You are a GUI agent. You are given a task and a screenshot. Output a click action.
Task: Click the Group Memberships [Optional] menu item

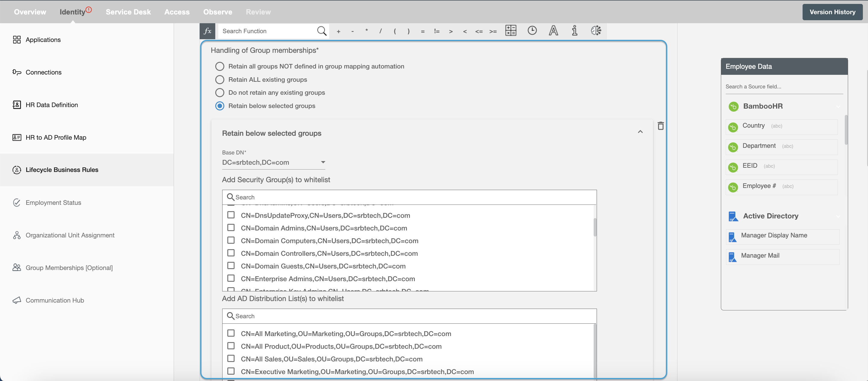[69, 268]
